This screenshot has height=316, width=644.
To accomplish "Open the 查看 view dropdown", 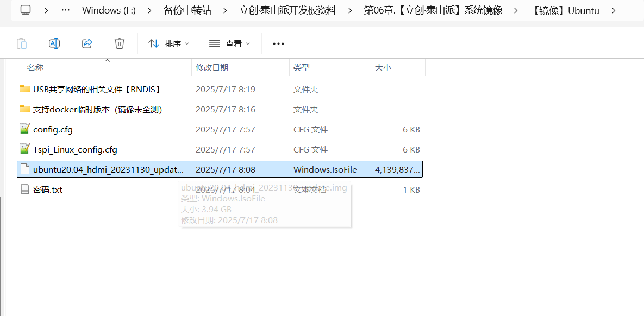I will pos(229,43).
